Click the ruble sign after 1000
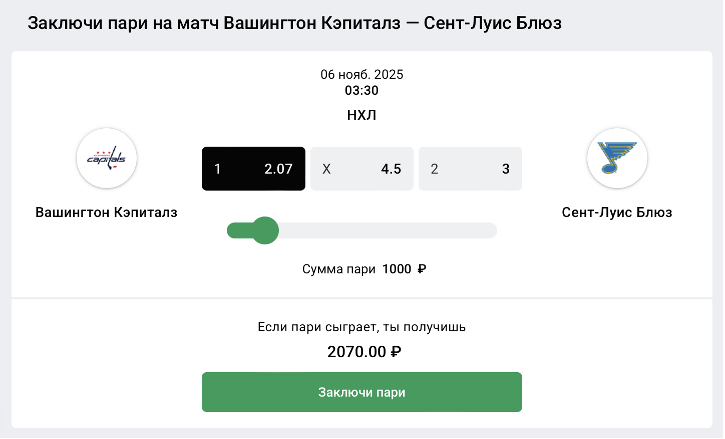725x439 pixels. [422, 269]
